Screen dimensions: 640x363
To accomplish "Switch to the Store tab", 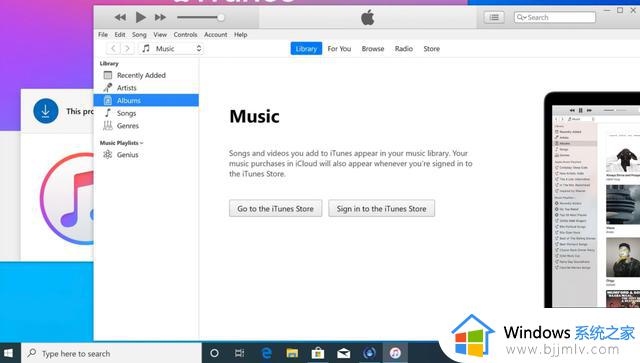I will tap(431, 49).
